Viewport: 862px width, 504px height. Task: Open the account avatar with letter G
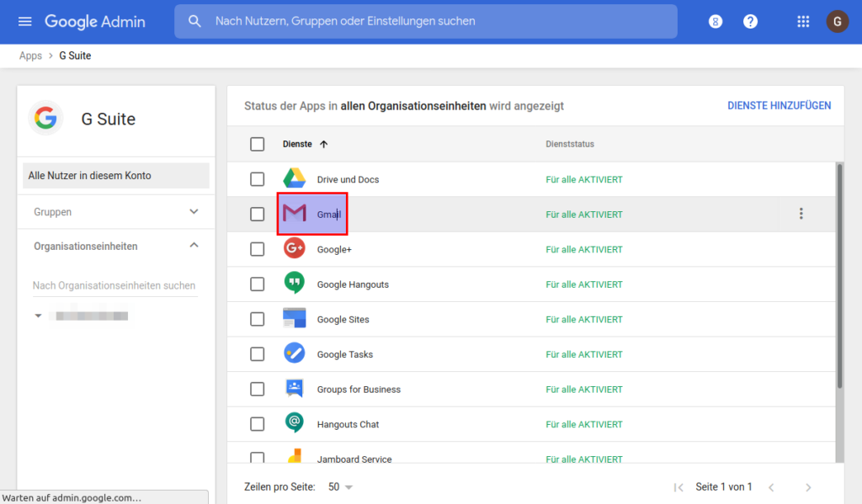[x=838, y=21]
